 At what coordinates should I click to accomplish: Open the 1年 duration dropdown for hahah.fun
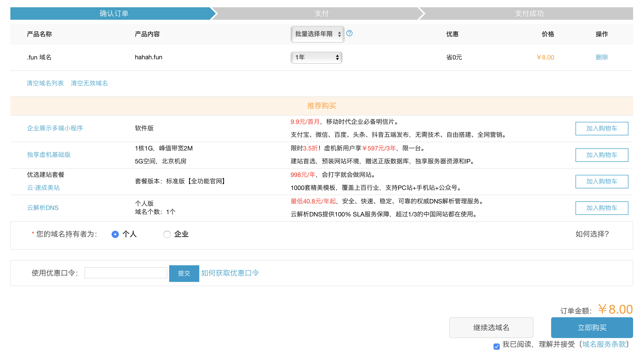pyautogui.click(x=316, y=57)
